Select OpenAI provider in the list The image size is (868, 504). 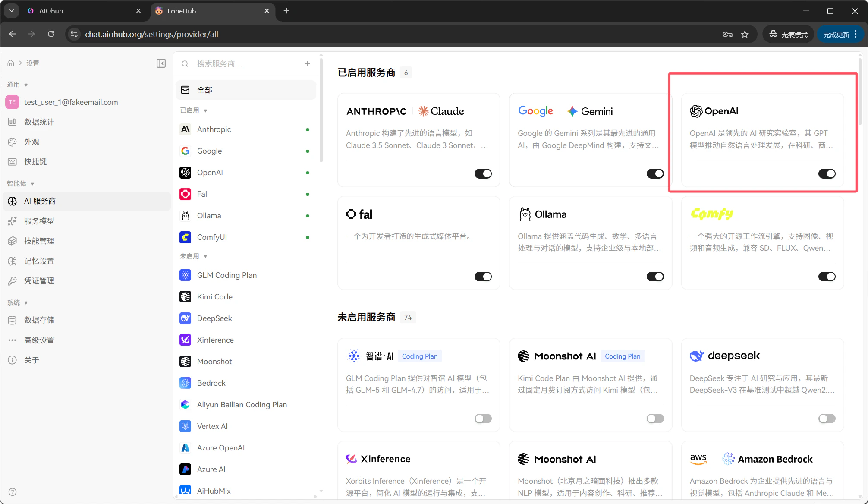point(246,173)
